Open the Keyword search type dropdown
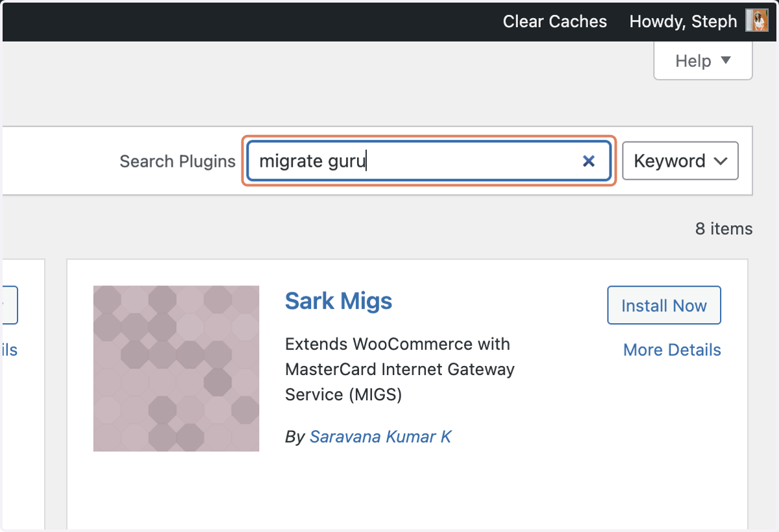Screen dimensions: 779x532 point(680,161)
